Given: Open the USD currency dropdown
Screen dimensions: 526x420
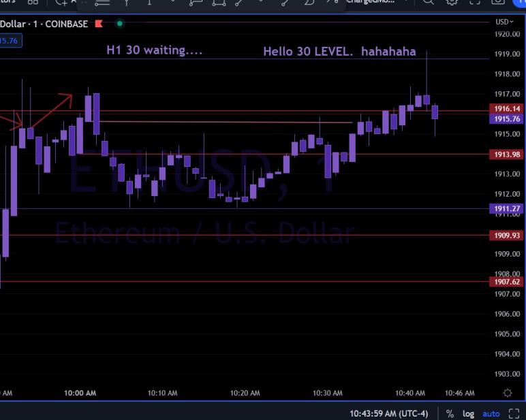Looking at the screenshot, I should [x=504, y=22].
